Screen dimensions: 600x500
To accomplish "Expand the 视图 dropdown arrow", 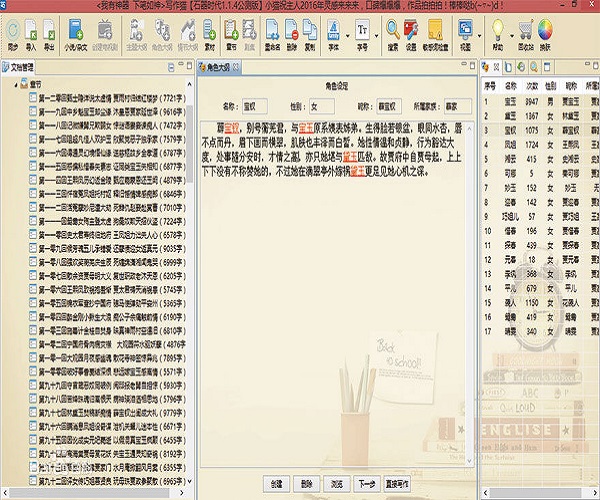I will tap(479, 36).
